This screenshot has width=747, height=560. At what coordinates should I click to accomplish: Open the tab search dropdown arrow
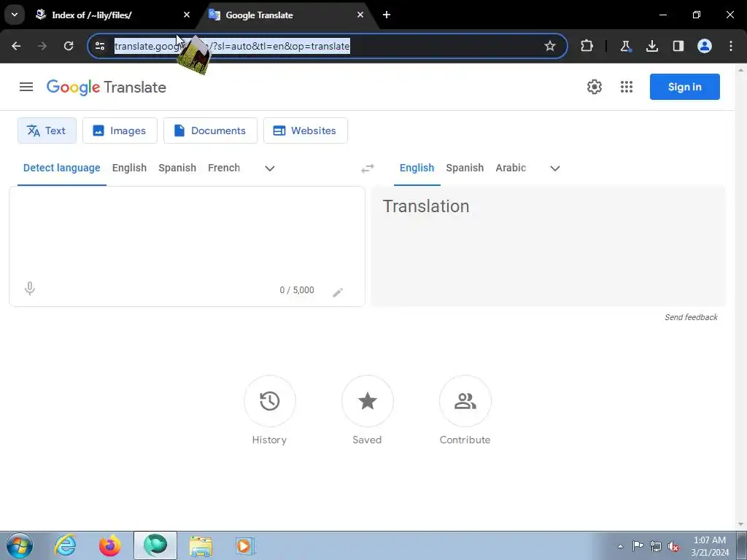[15, 15]
